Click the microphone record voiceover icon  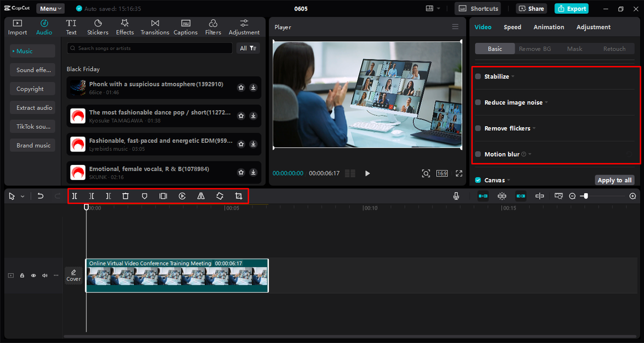(x=456, y=196)
